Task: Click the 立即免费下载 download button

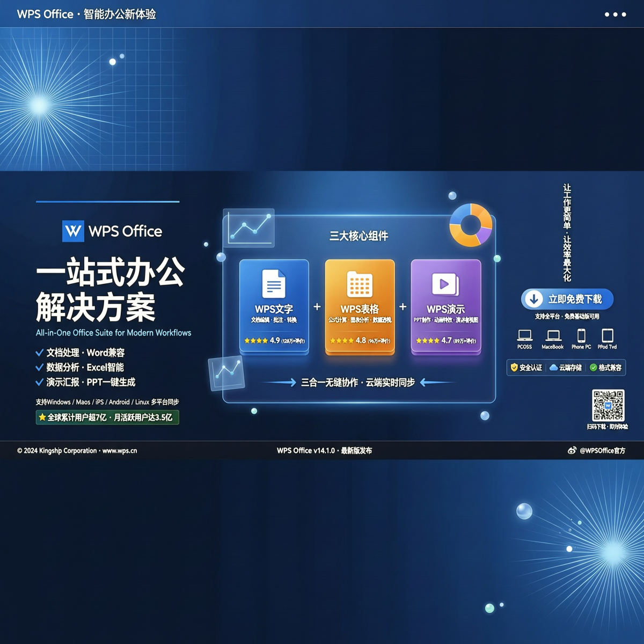Action: pos(567,299)
